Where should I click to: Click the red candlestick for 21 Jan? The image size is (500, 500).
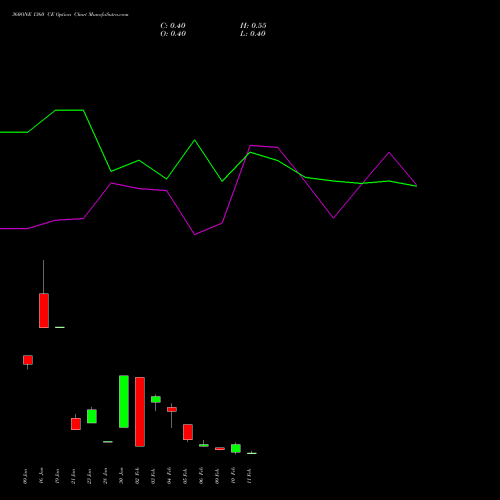(76, 424)
